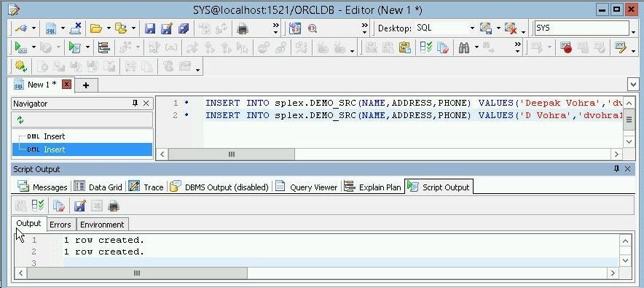
Task: Pin the Navigator panel
Action: point(135,103)
